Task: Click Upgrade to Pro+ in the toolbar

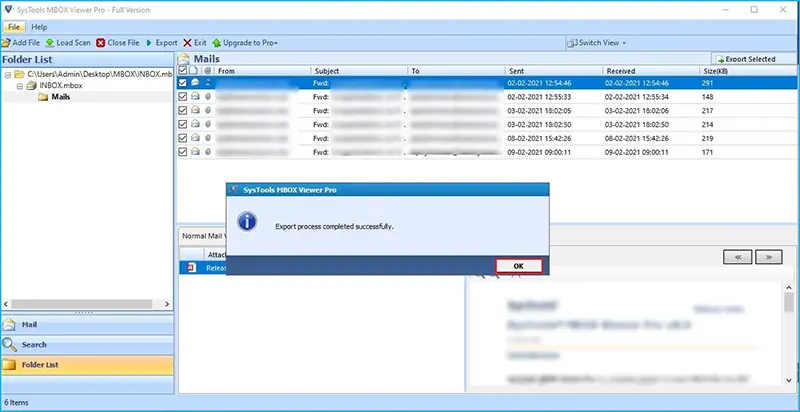Action: click(x=245, y=43)
